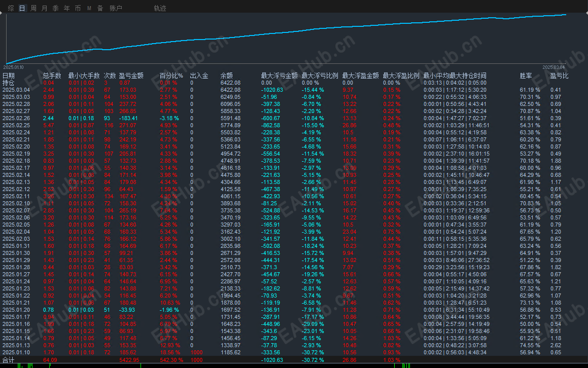Open the 周 weekly tab
Image resolution: width=588 pixels, height=368 pixels.
click(x=33, y=8)
